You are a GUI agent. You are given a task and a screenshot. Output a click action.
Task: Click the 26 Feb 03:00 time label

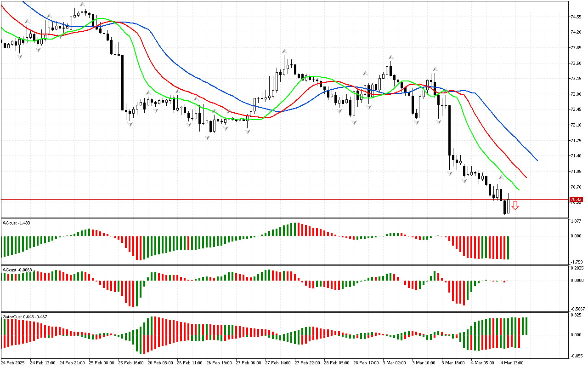pos(160,362)
